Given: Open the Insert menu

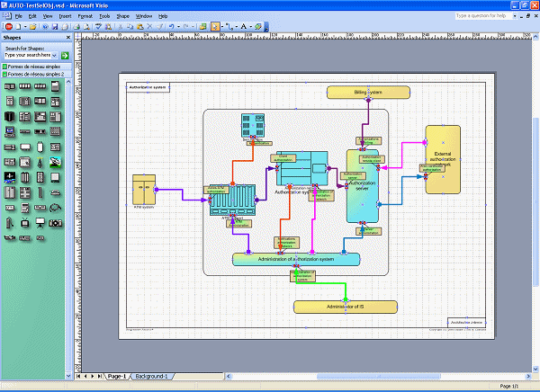Looking at the screenshot, I should click(x=65, y=16).
